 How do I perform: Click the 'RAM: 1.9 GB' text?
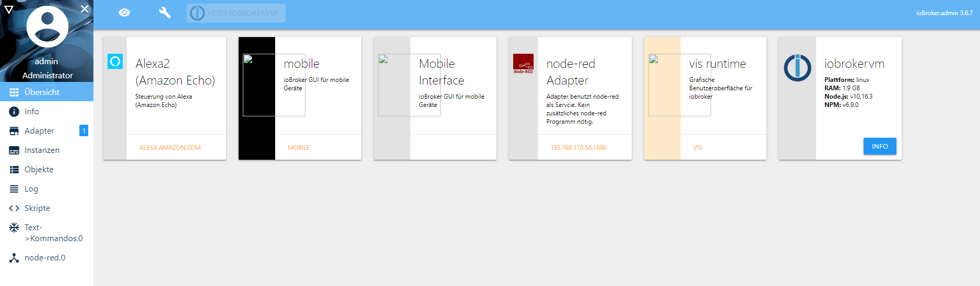842,88
